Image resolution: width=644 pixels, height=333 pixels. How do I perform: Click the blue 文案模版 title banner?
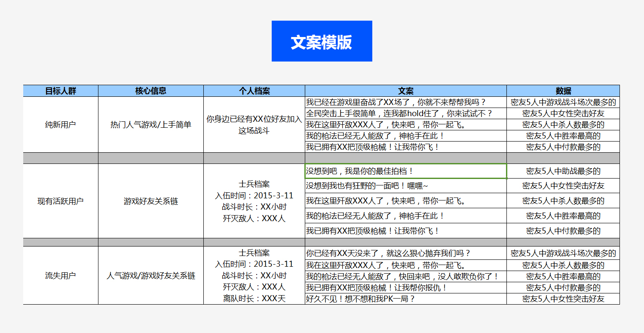click(322, 41)
